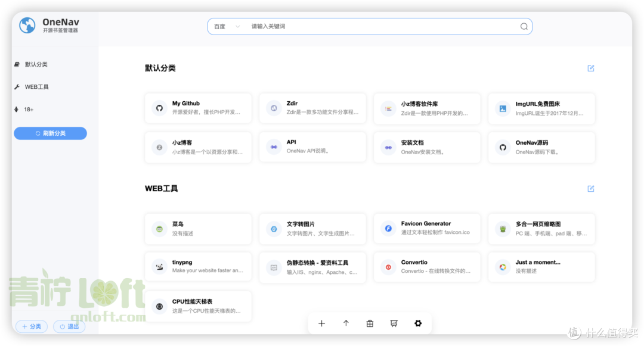Click the Zdir card icon
The image size is (644, 346).
pos(274,108)
